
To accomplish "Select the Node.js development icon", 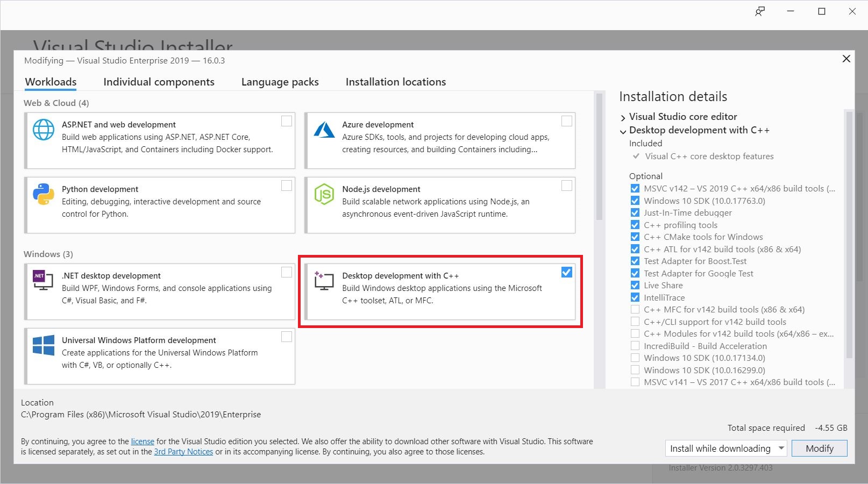I will (324, 194).
